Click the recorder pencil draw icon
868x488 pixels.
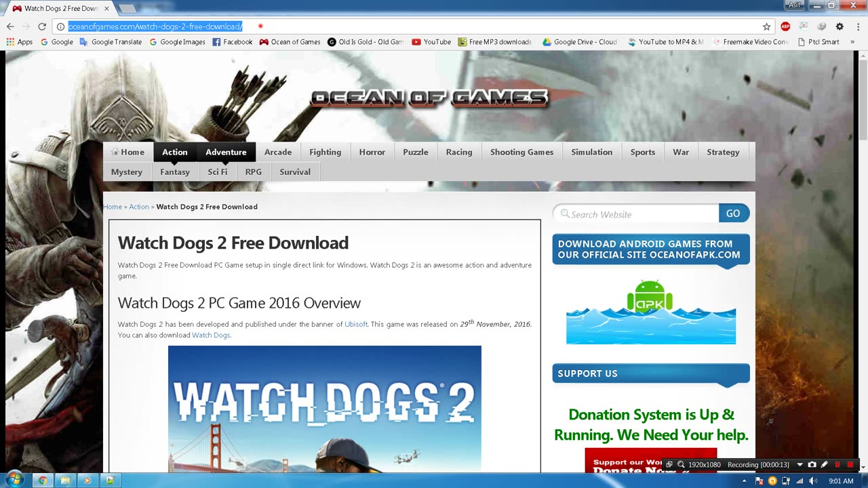coord(825,465)
